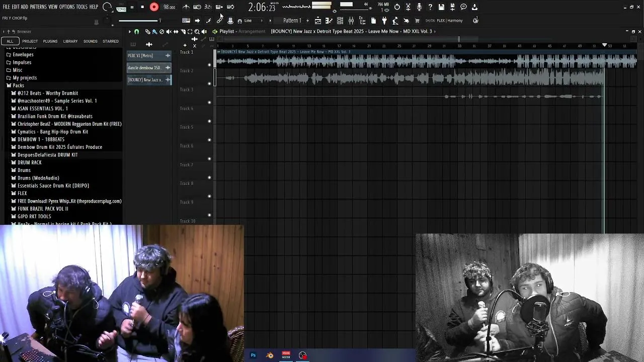This screenshot has width=644, height=362.
Task: Click the undo history circular arrow icon
Action: point(397,7)
